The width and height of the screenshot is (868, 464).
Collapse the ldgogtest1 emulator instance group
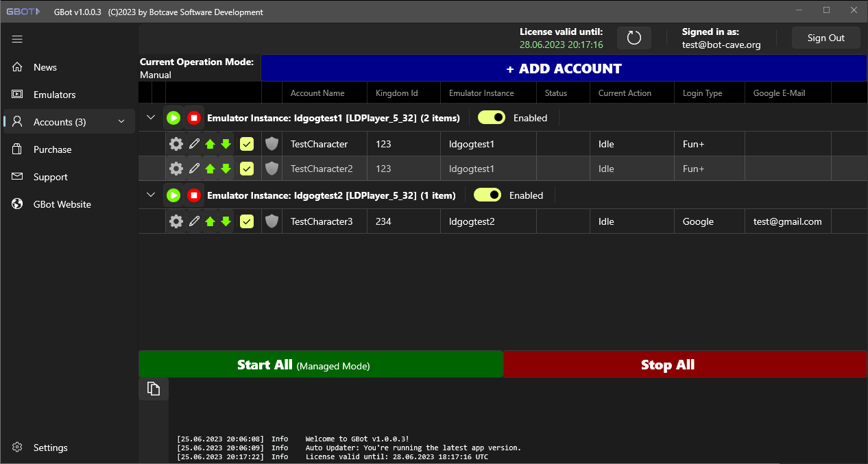coord(150,117)
